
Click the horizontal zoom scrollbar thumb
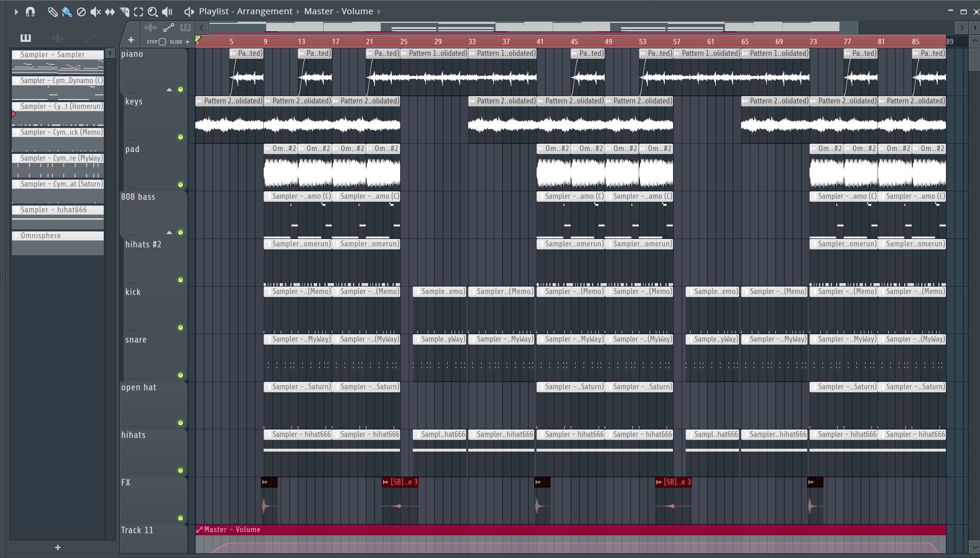click(x=533, y=27)
